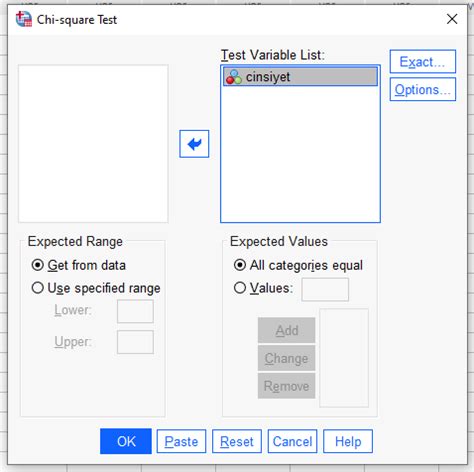Select Get from data radio button
This screenshot has height=472, width=474.
[x=38, y=265]
